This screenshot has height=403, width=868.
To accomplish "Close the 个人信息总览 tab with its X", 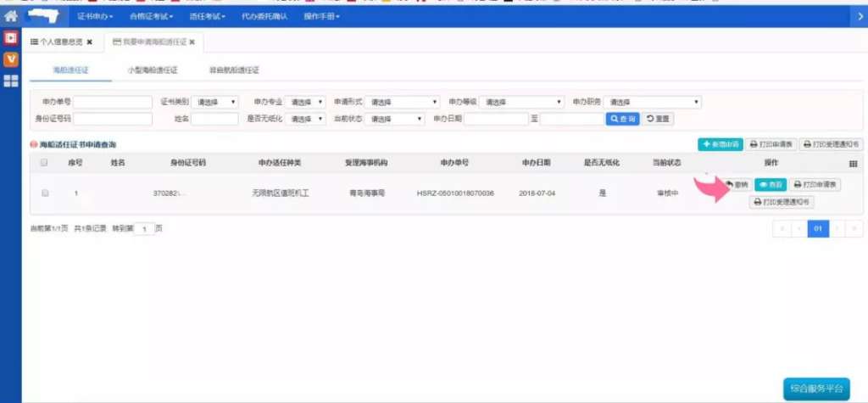I will coord(90,42).
